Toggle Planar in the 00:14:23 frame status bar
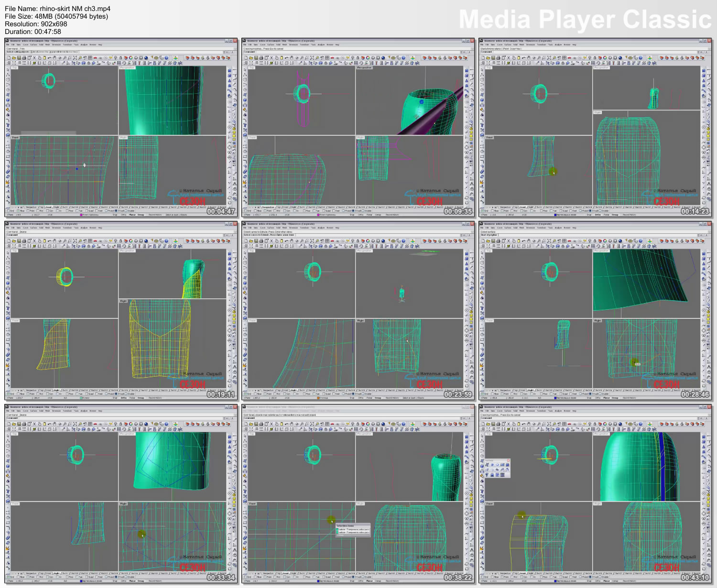The height and width of the screenshot is (588, 717). click(607, 215)
